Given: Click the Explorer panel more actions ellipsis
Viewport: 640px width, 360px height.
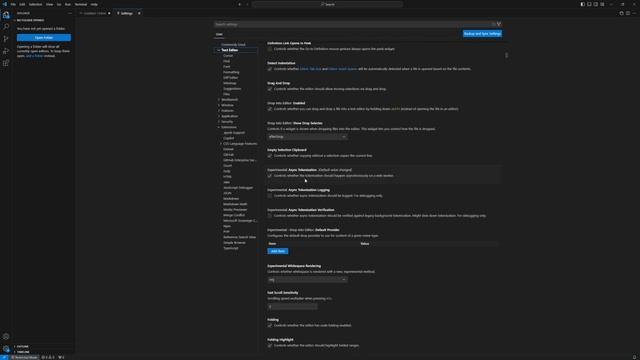Looking at the screenshot, I should (70, 13).
